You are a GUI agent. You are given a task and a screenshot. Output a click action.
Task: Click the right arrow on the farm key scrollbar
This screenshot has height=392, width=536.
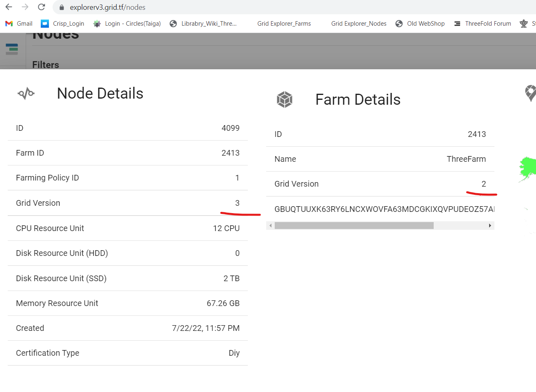(x=490, y=225)
